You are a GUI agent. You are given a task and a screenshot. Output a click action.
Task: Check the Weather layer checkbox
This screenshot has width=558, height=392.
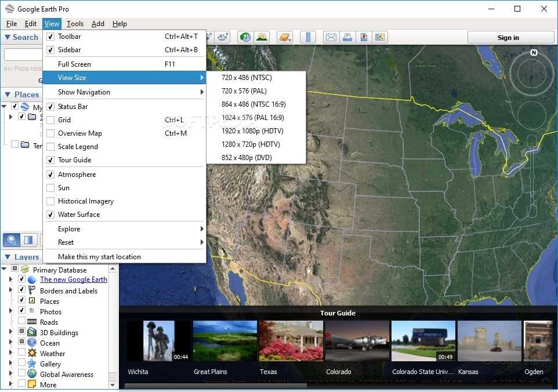tap(21, 352)
